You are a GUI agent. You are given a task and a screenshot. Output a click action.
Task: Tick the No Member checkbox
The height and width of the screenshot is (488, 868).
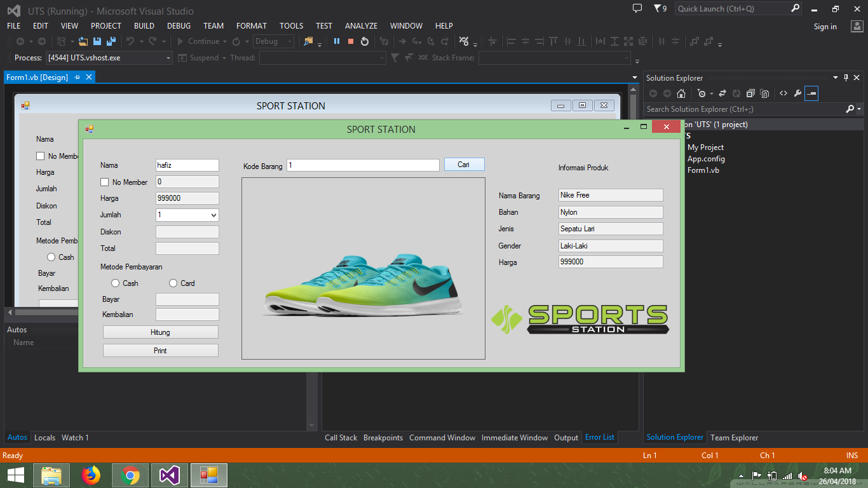tap(105, 182)
